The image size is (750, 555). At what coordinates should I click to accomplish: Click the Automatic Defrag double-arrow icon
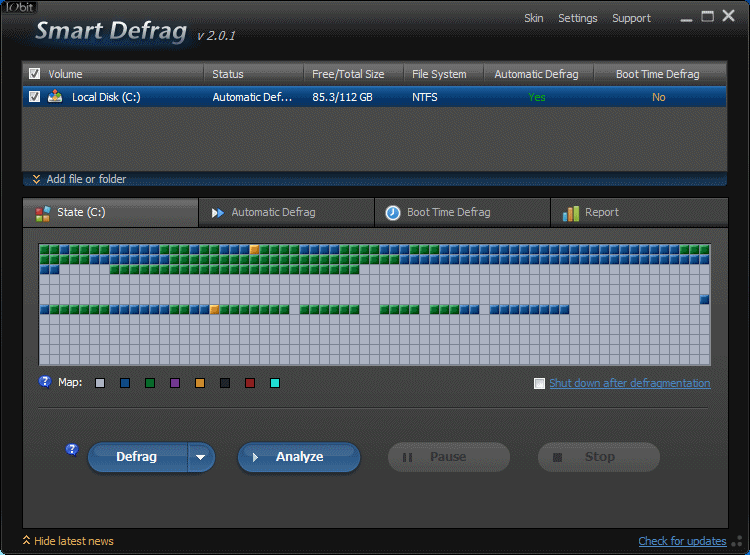(x=218, y=213)
